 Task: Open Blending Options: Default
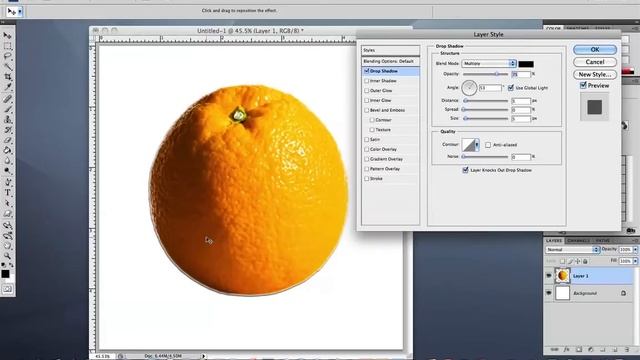pos(390,61)
